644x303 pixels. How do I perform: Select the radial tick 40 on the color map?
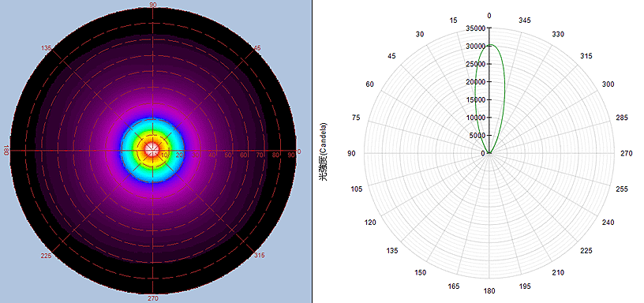[x=212, y=155]
